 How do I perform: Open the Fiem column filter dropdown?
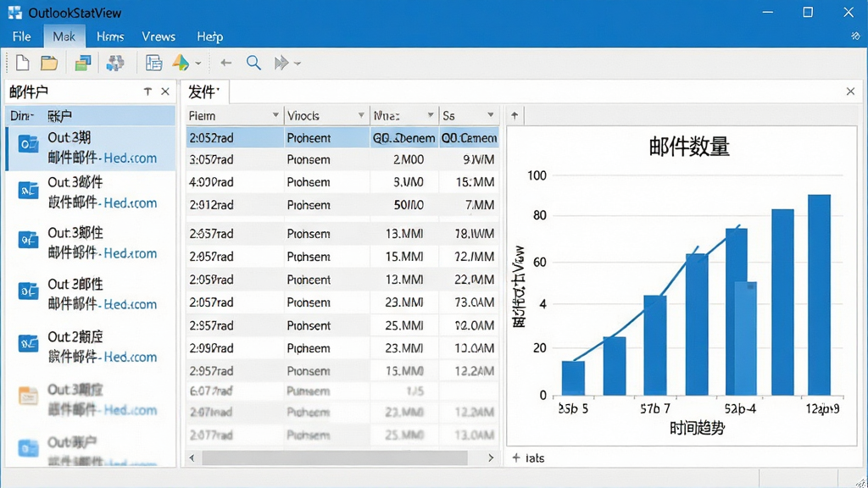[275, 115]
